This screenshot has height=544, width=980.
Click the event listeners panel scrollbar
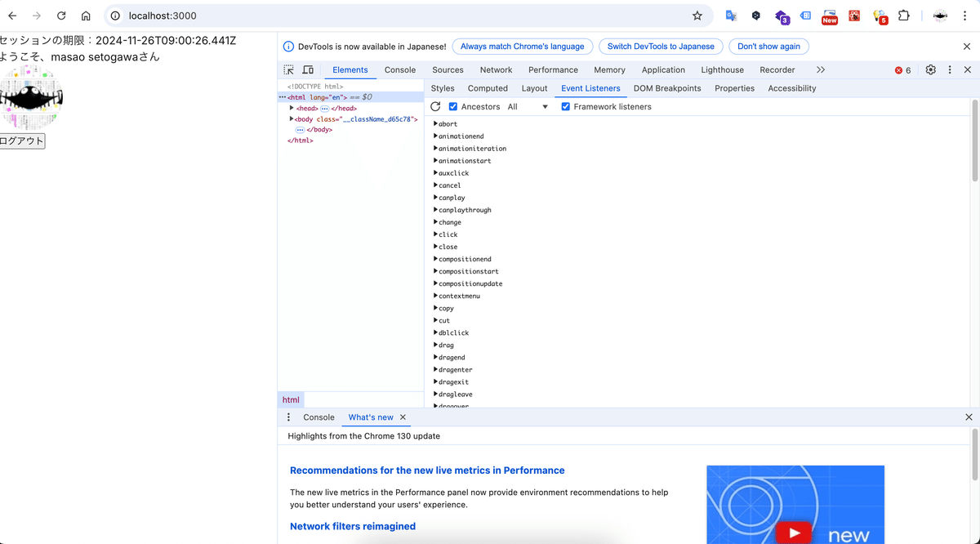(x=974, y=140)
